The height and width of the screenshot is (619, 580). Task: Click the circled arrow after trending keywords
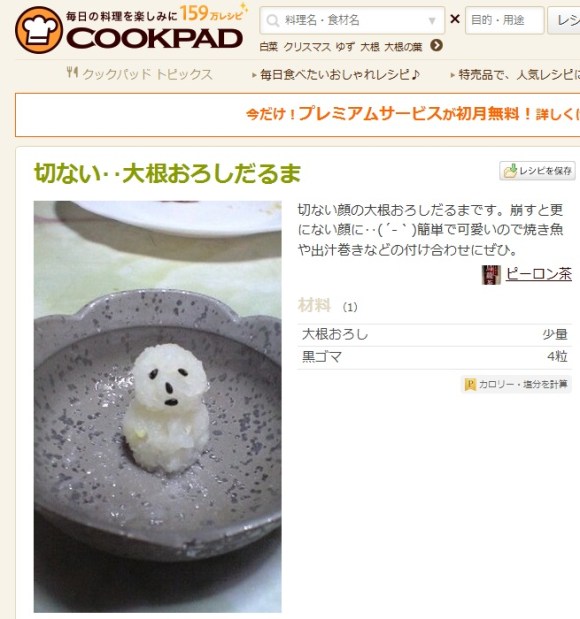436,46
